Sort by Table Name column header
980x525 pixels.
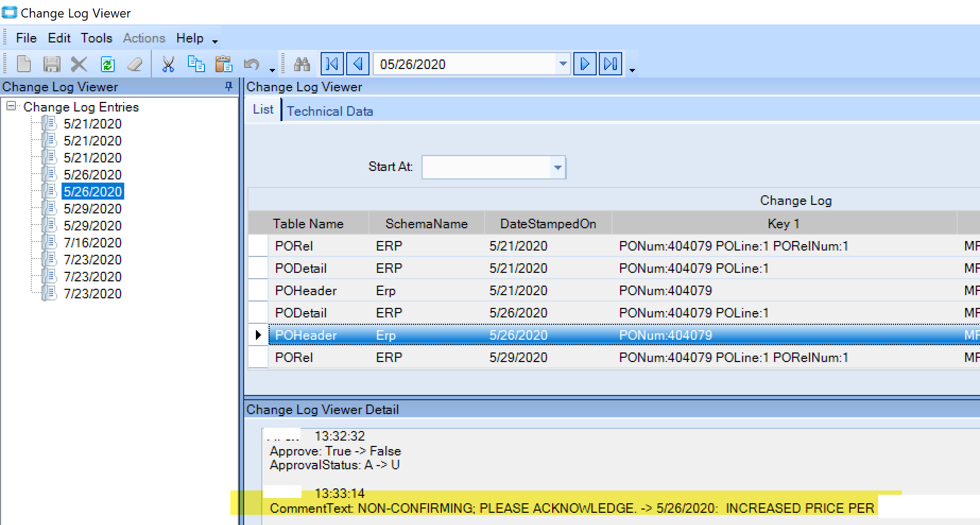tap(308, 223)
